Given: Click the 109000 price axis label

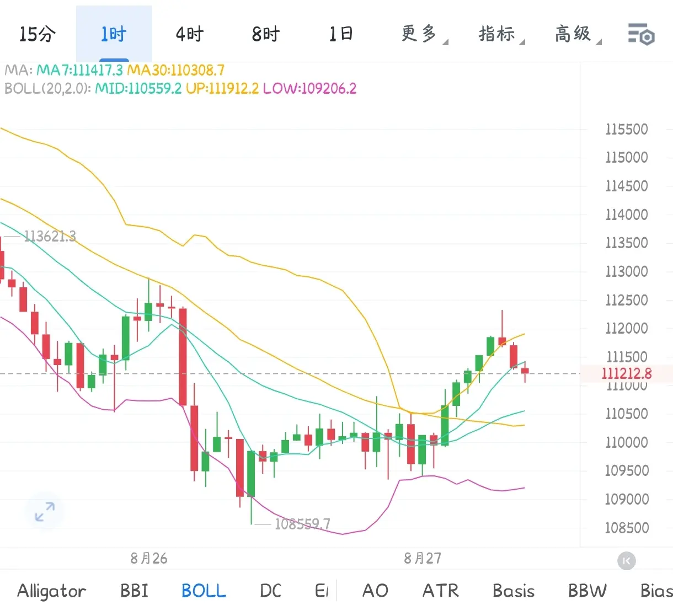Looking at the screenshot, I should click(626, 499).
